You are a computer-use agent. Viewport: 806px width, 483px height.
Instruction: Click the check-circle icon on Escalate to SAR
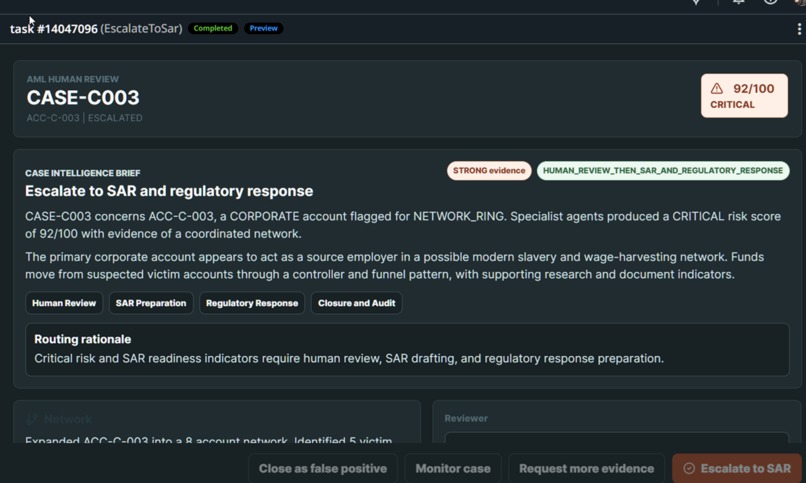(x=689, y=468)
